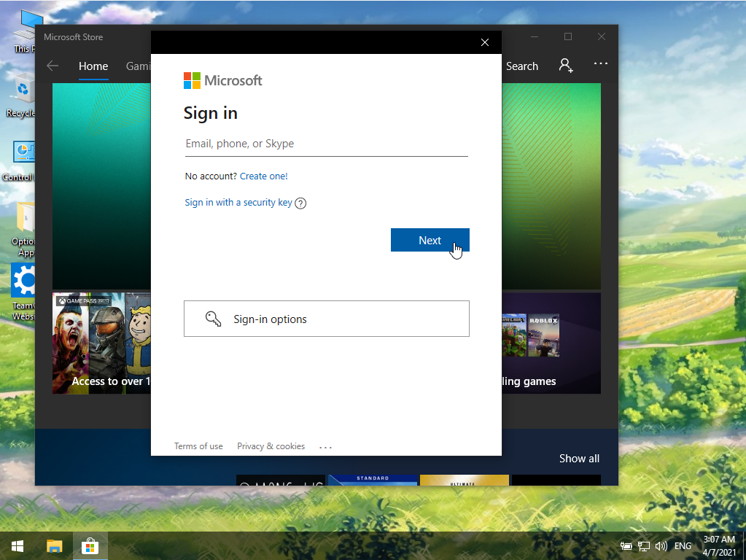The image size is (746, 560).
Task: Open the Game Pass promo tile
Action: coord(102,343)
